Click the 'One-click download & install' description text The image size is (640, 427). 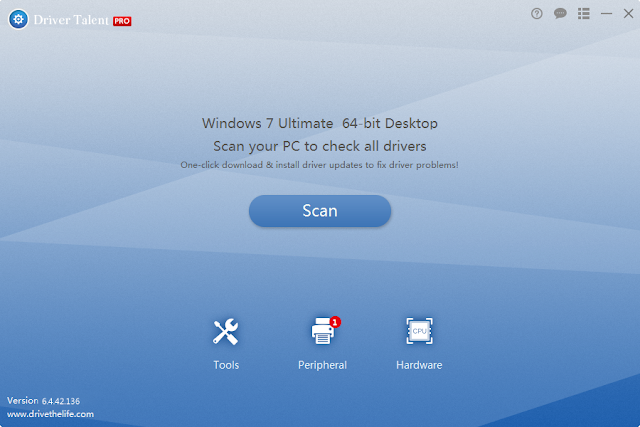[x=320, y=165]
